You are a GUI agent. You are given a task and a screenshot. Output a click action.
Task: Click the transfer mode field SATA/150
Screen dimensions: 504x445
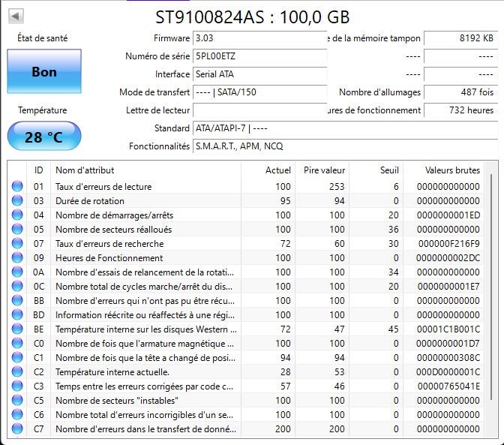pos(259,92)
